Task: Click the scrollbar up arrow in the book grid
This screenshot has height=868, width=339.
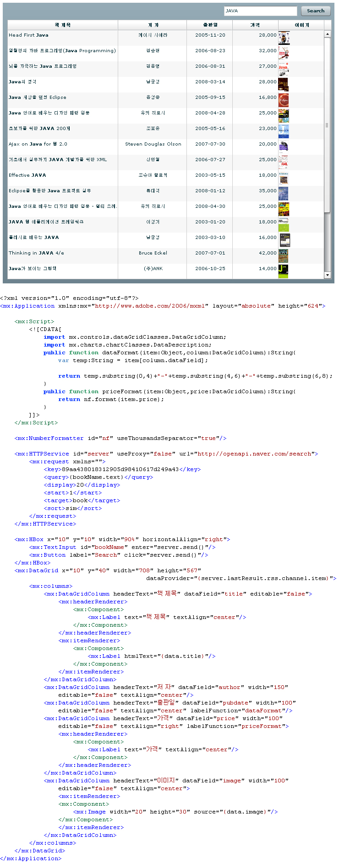Action: coord(327,34)
